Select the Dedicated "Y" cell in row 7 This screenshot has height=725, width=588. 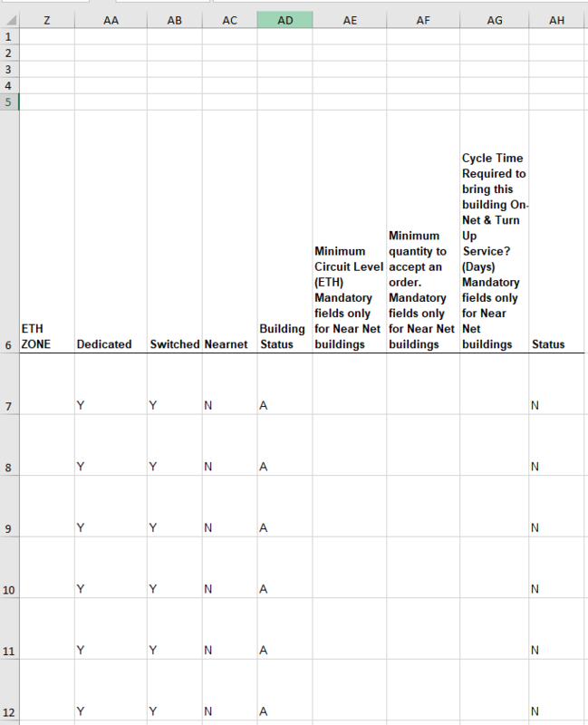pyautogui.click(x=111, y=405)
